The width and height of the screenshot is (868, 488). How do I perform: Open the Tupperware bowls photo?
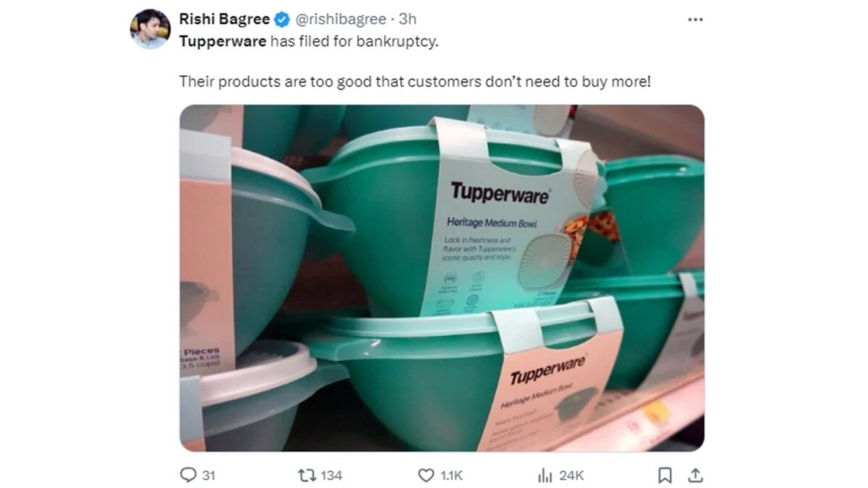[441, 278]
